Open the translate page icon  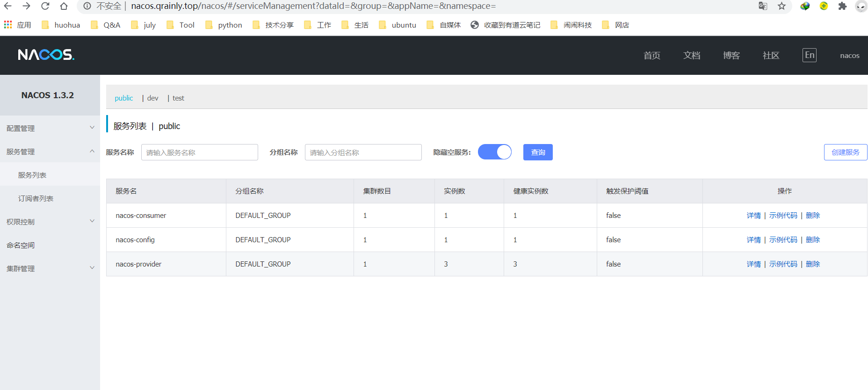click(763, 6)
